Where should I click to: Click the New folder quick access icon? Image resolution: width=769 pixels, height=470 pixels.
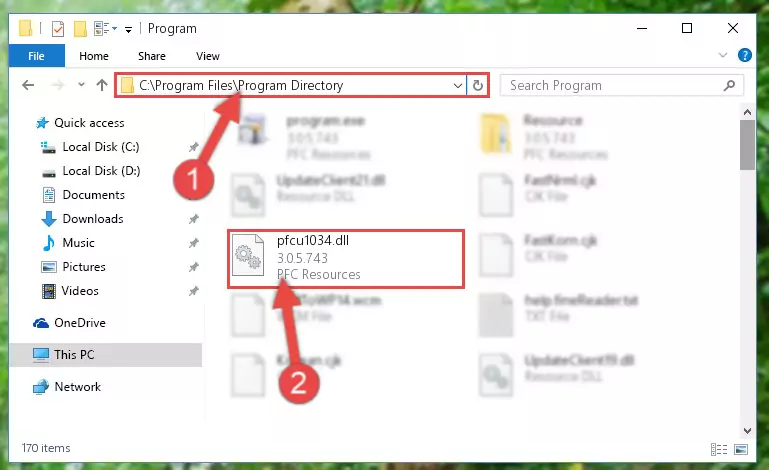click(x=80, y=28)
